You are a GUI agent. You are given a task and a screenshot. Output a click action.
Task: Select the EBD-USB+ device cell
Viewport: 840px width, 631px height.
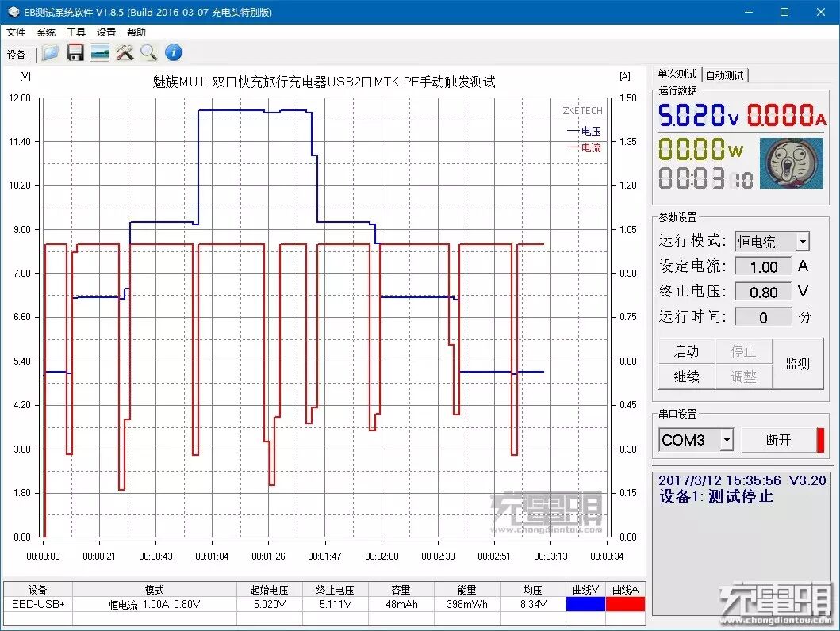click(38, 604)
